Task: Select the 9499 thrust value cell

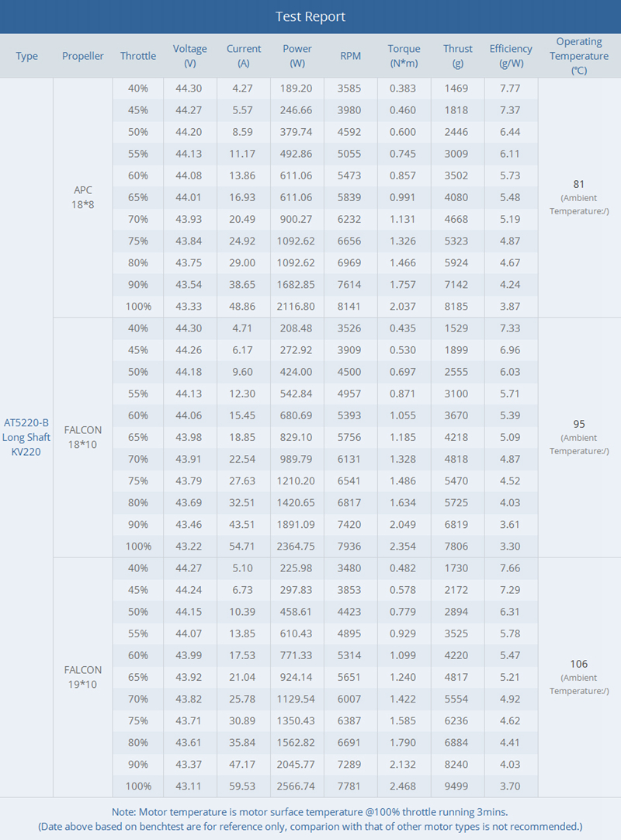Action: pyautogui.click(x=456, y=786)
